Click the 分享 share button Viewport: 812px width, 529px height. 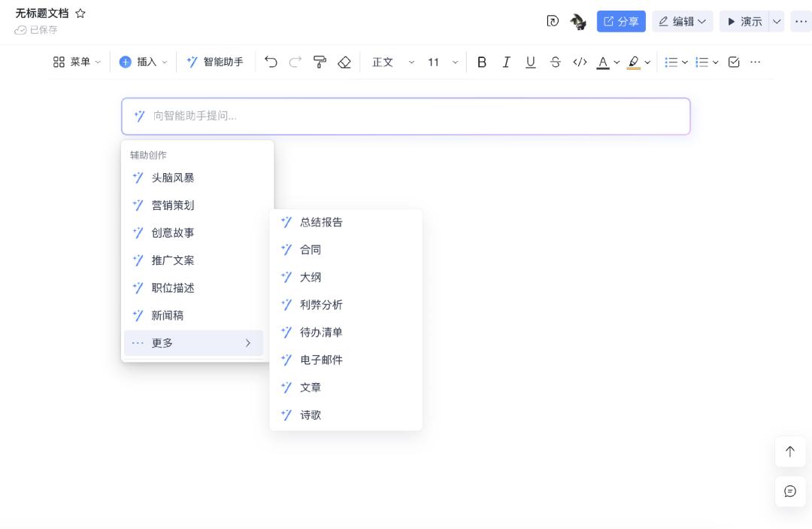[621, 21]
